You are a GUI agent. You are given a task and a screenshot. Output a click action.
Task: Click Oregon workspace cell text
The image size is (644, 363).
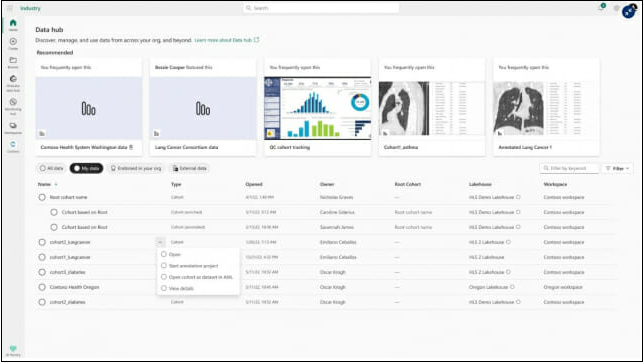(563, 287)
